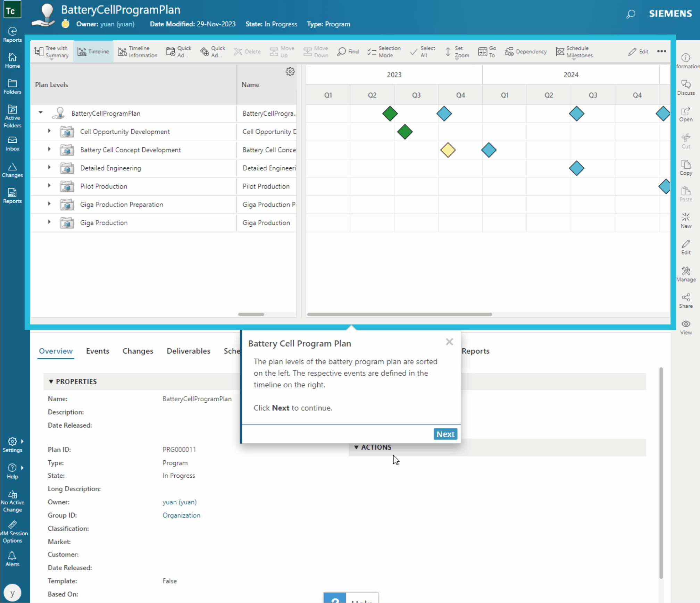Image resolution: width=700 pixels, height=603 pixels.
Task: Select the yellow milestone diamond in Q4 2023
Action: click(x=448, y=150)
